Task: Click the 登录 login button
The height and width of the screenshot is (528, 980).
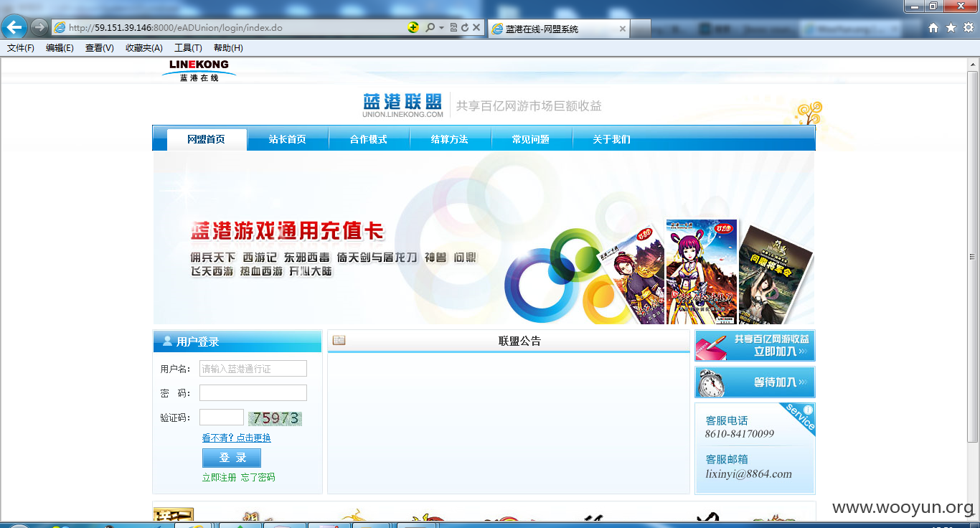Action: pos(232,458)
